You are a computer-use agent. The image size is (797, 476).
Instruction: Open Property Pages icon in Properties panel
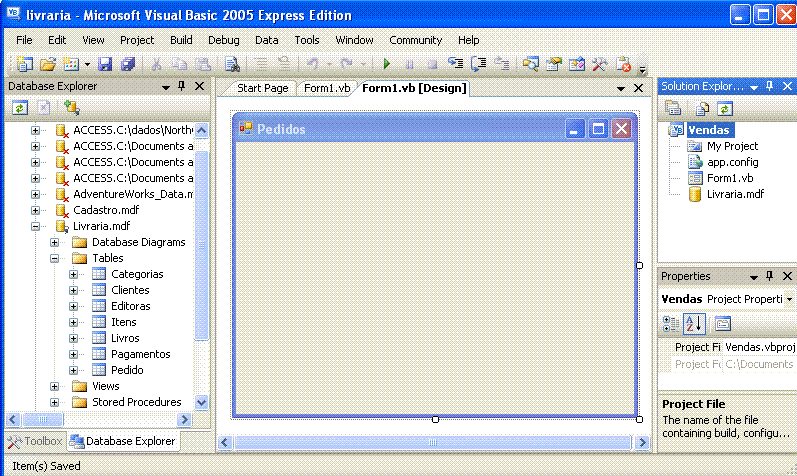pos(722,323)
